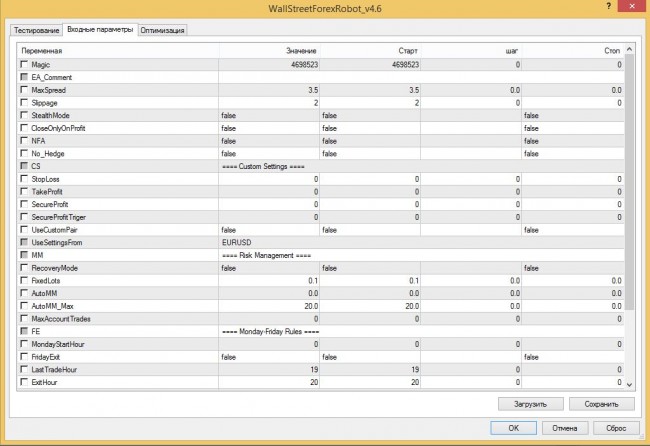Select the Risk Management separator text

coord(267,255)
